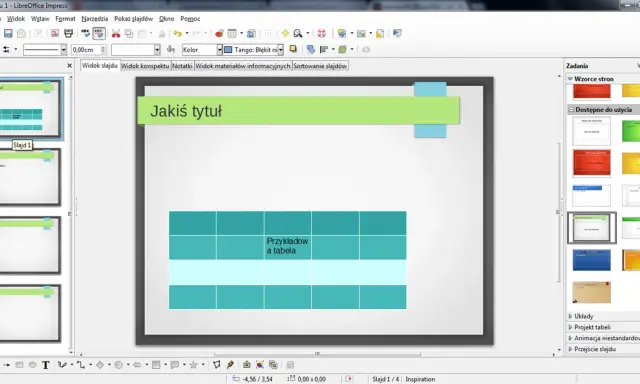Print the file using the printer icon
The image size is (640, 384).
click(69, 33)
